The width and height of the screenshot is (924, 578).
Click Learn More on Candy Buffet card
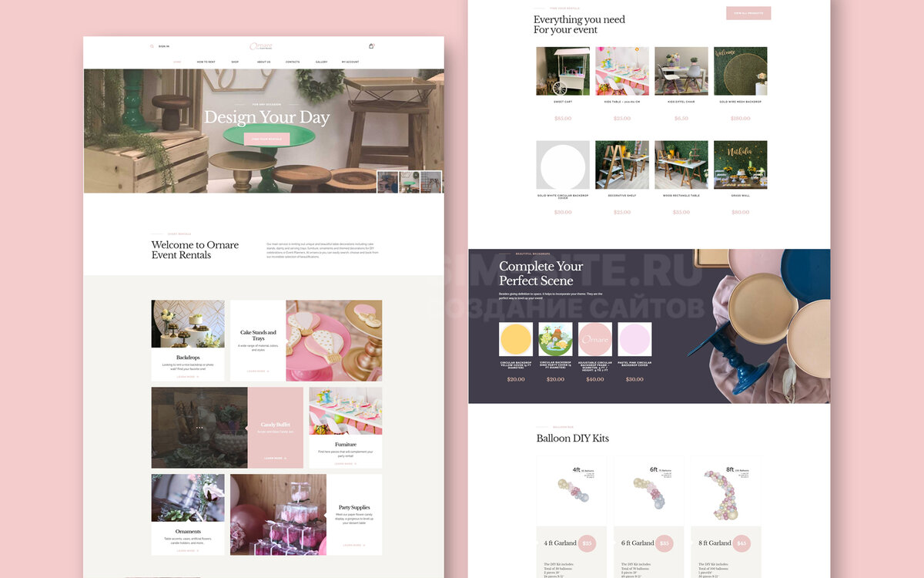275,458
